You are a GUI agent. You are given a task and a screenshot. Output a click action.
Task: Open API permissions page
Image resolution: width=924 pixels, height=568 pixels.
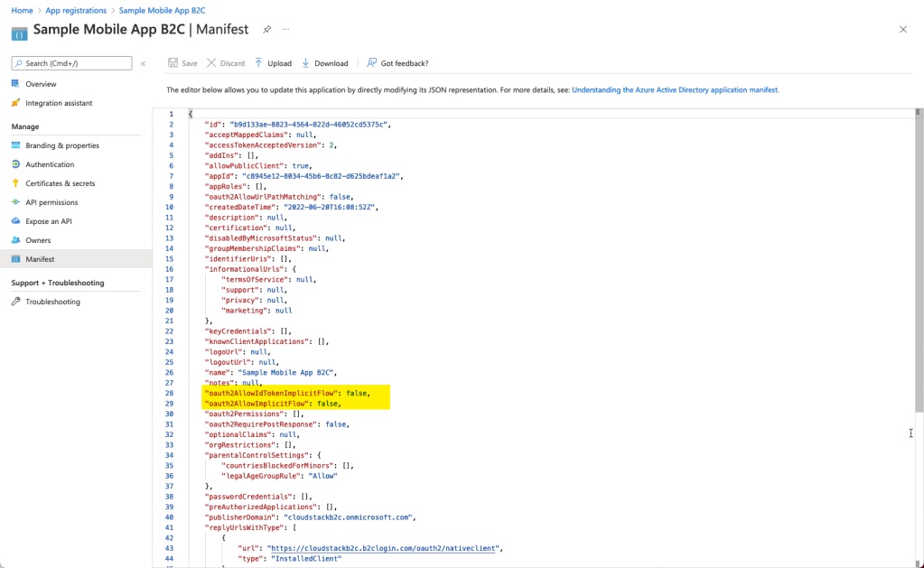tap(51, 202)
